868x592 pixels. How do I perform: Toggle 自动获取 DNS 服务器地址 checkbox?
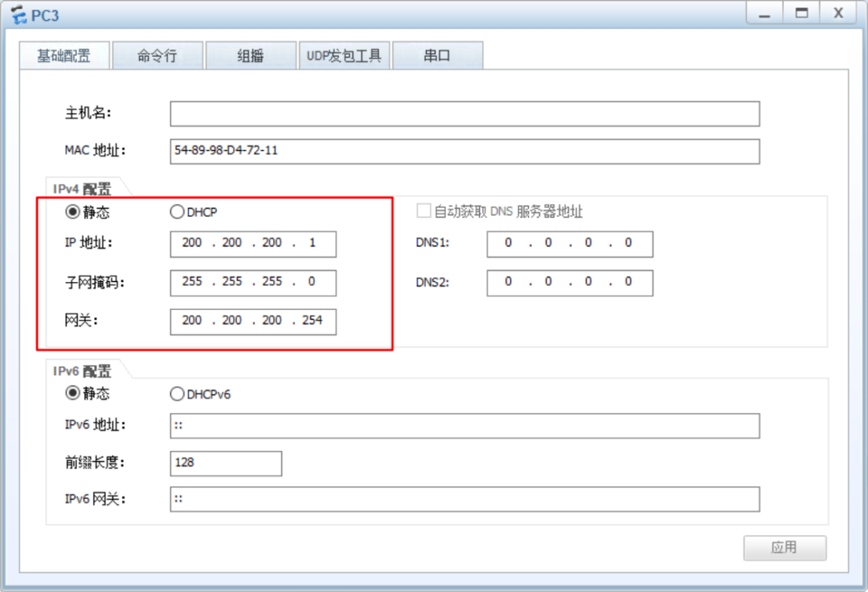pos(424,211)
